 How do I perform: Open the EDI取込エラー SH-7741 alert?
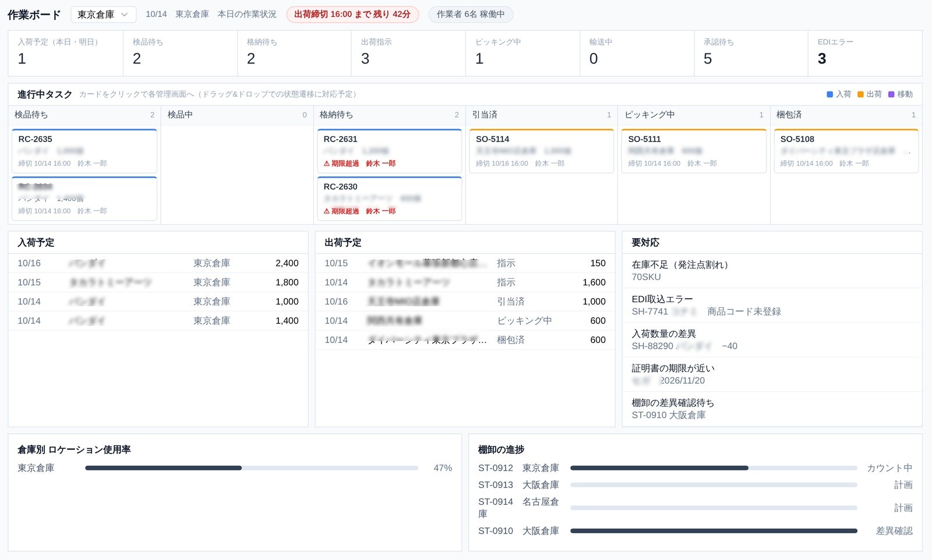click(772, 306)
